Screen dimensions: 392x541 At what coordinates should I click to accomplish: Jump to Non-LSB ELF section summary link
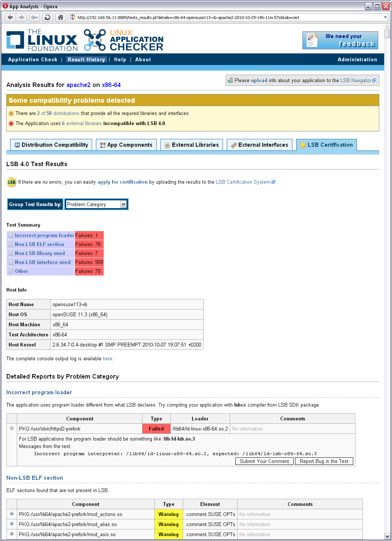[40, 245]
